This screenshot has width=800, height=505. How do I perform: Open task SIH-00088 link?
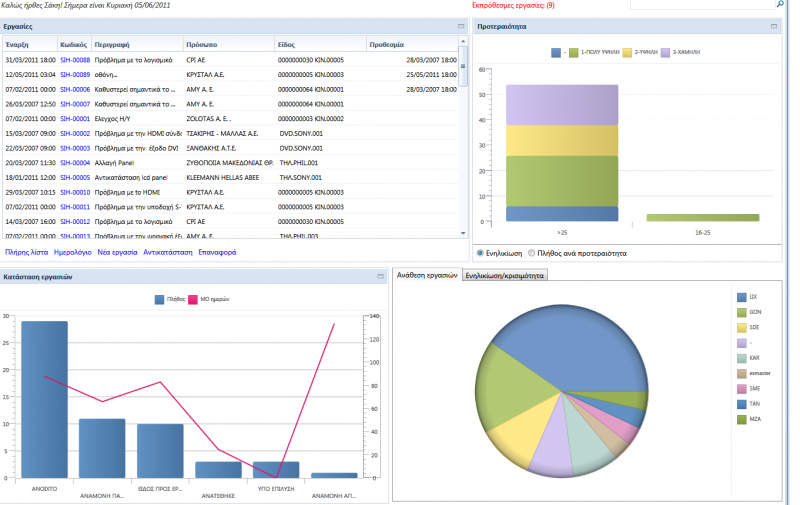pos(75,60)
